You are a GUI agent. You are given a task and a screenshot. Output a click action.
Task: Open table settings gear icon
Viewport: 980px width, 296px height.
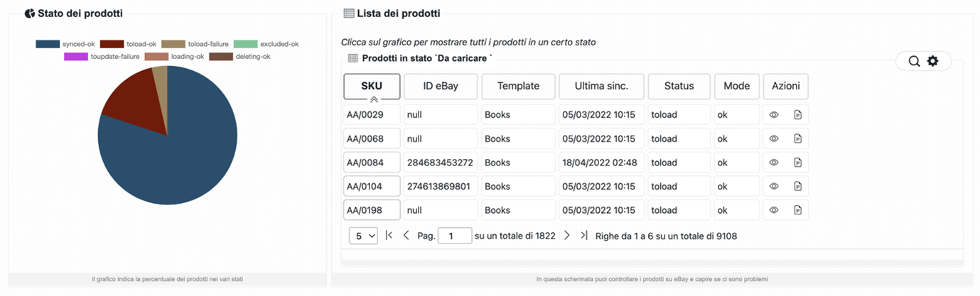coord(932,61)
